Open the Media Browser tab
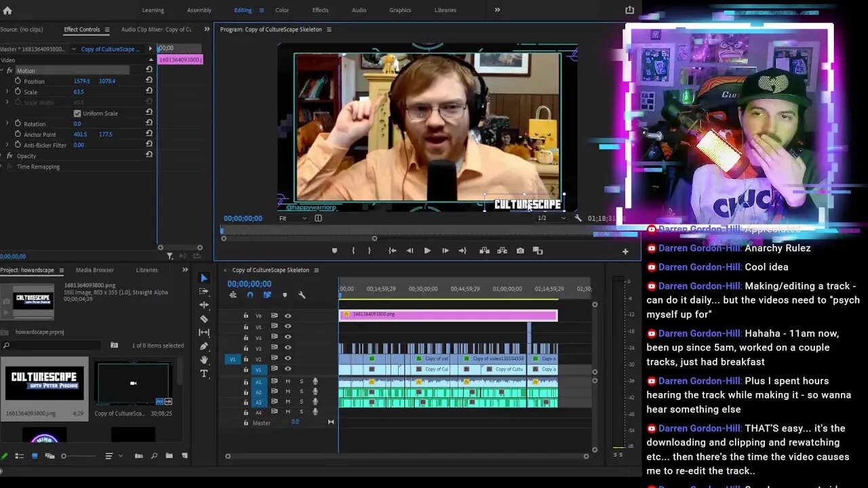The height and width of the screenshot is (488, 868). click(x=95, y=270)
